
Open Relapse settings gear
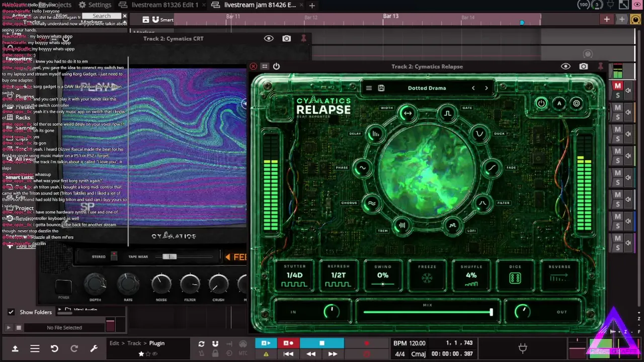click(577, 104)
